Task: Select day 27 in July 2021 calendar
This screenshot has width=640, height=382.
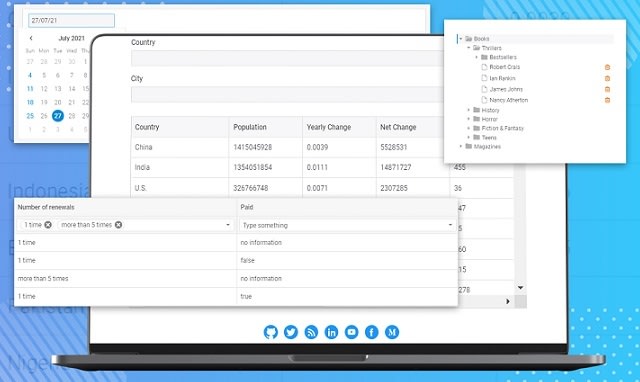Action: pos(58,116)
